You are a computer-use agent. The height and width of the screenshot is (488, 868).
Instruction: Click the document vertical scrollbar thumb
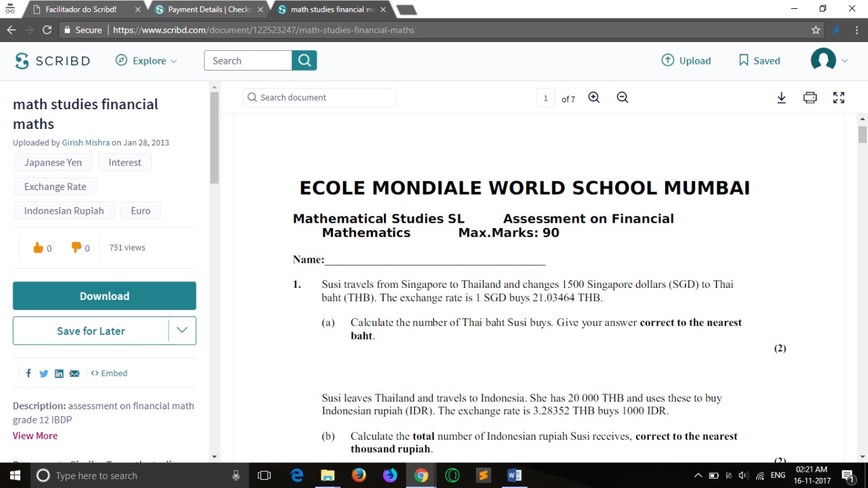pyautogui.click(x=863, y=134)
